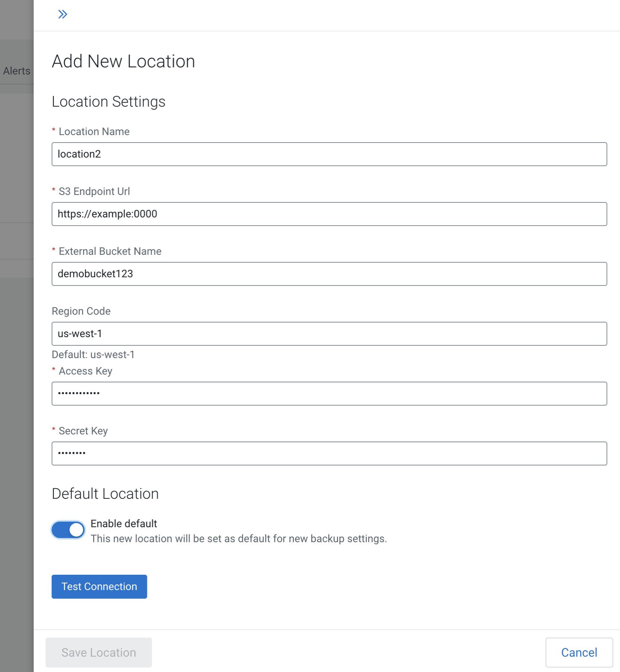The image size is (620, 672).
Task: Click the Enable default label text
Action: (124, 523)
